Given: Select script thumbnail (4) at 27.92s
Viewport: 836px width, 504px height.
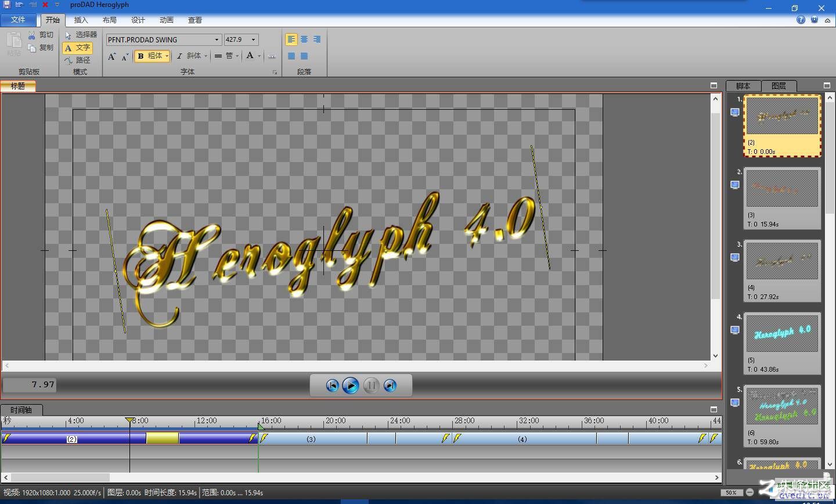Looking at the screenshot, I should point(782,271).
